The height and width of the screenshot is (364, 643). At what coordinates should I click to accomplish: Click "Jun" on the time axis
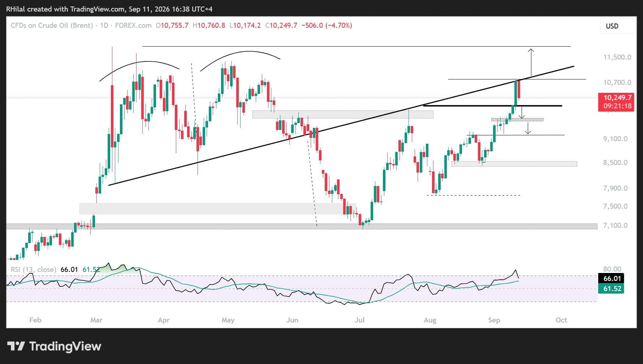[x=292, y=320]
